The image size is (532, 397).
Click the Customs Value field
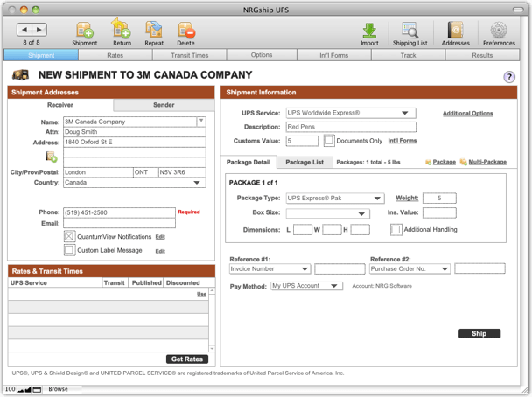click(302, 141)
